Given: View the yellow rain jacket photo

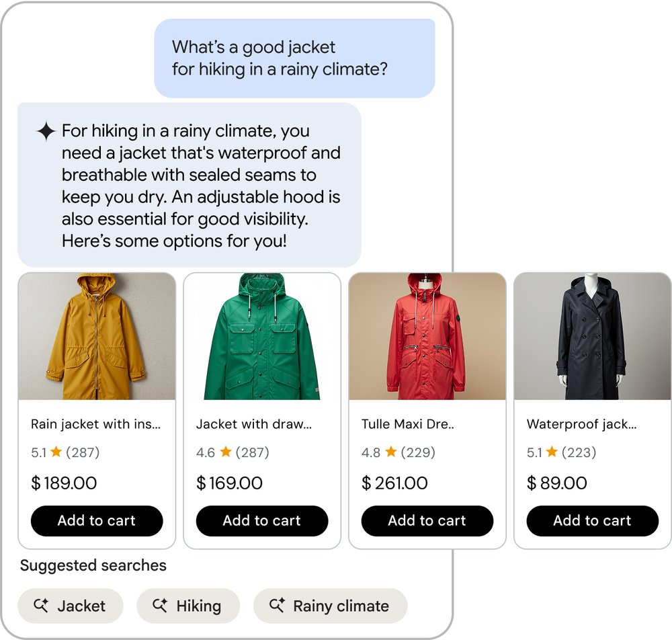Looking at the screenshot, I should (x=97, y=336).
